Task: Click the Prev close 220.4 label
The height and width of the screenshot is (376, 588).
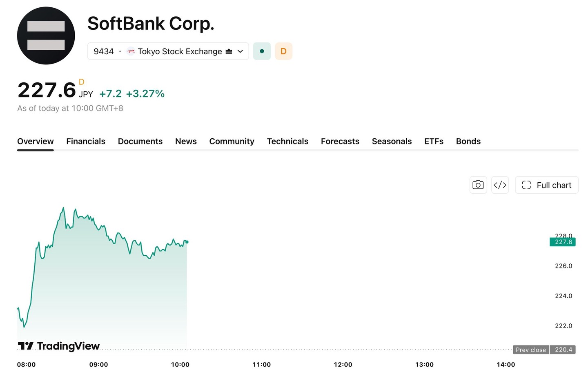Action: (544, 350)
